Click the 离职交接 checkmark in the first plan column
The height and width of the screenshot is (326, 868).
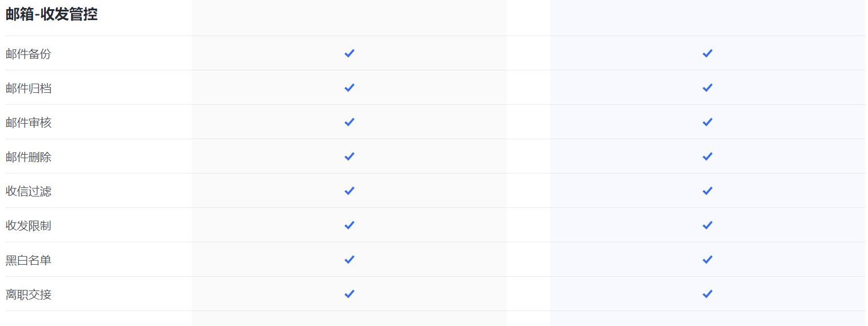tap(349, 294)
